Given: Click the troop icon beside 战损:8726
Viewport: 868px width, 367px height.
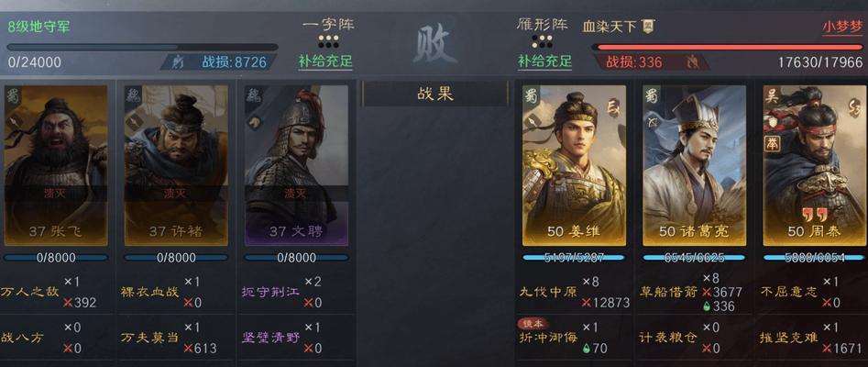Looking at the screenshot, I should click(178, 62).
